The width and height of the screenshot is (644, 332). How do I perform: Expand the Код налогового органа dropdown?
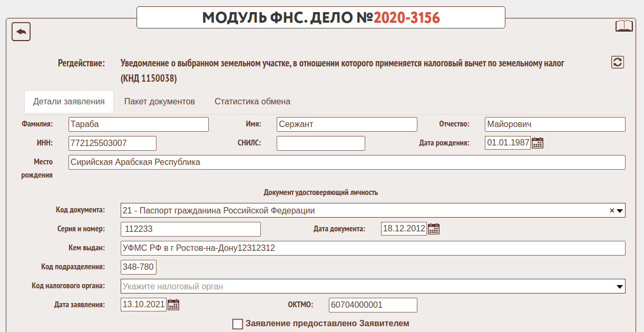click(620, 287)
